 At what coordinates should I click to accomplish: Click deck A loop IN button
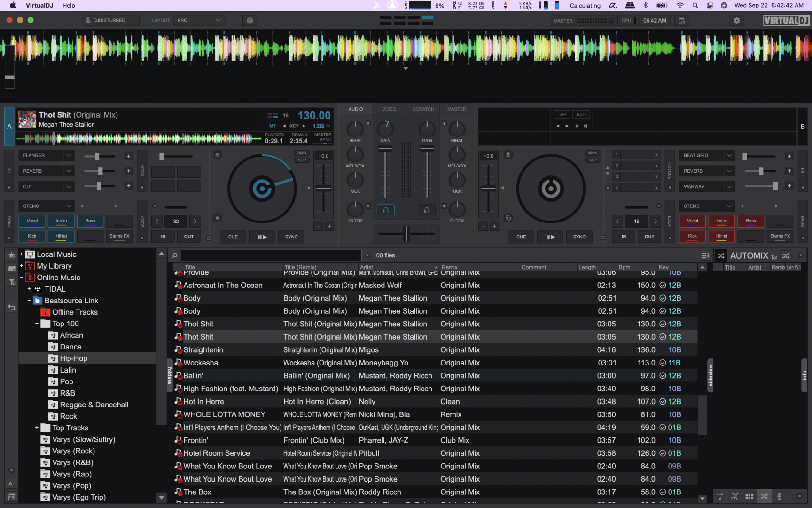tap(163, 237)
